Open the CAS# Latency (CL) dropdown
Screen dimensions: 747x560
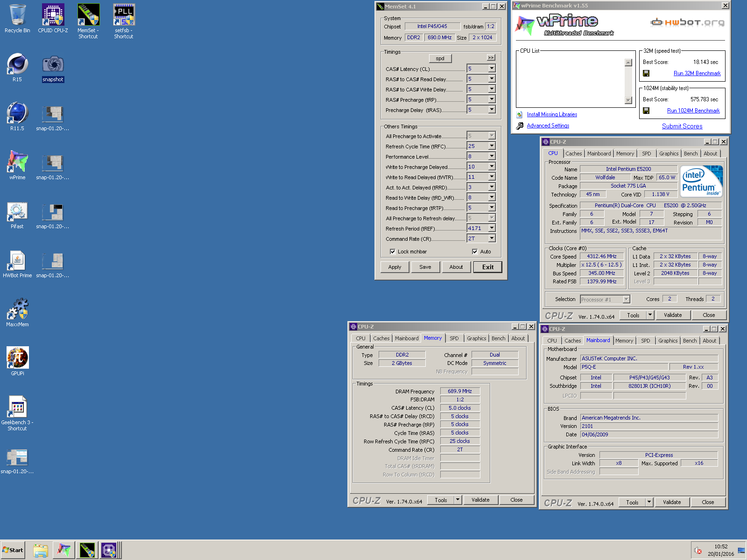pos(492,69)
